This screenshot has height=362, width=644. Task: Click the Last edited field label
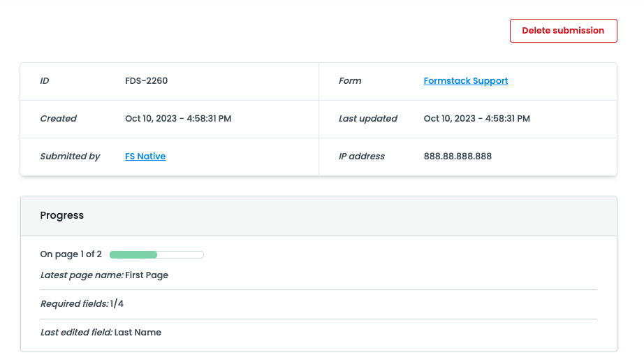[76, 333]
